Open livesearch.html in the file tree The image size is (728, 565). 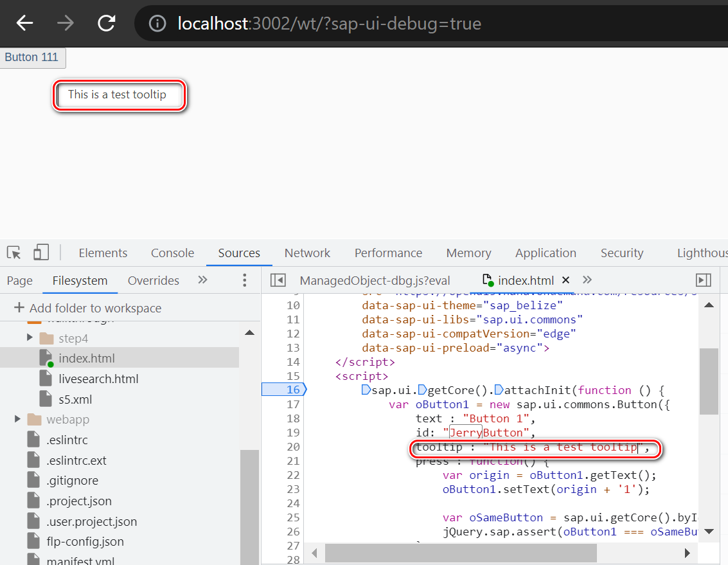98,379
